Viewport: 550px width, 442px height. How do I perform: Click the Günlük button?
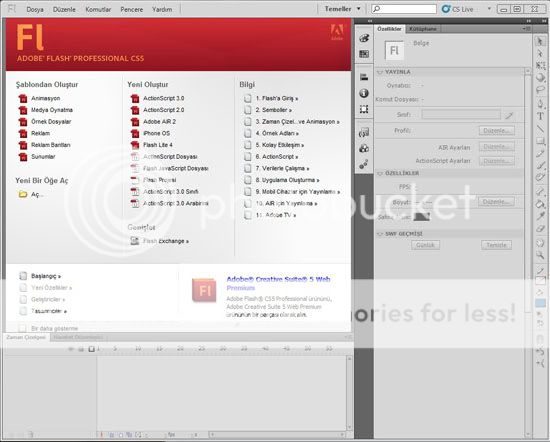click(425, 245)
